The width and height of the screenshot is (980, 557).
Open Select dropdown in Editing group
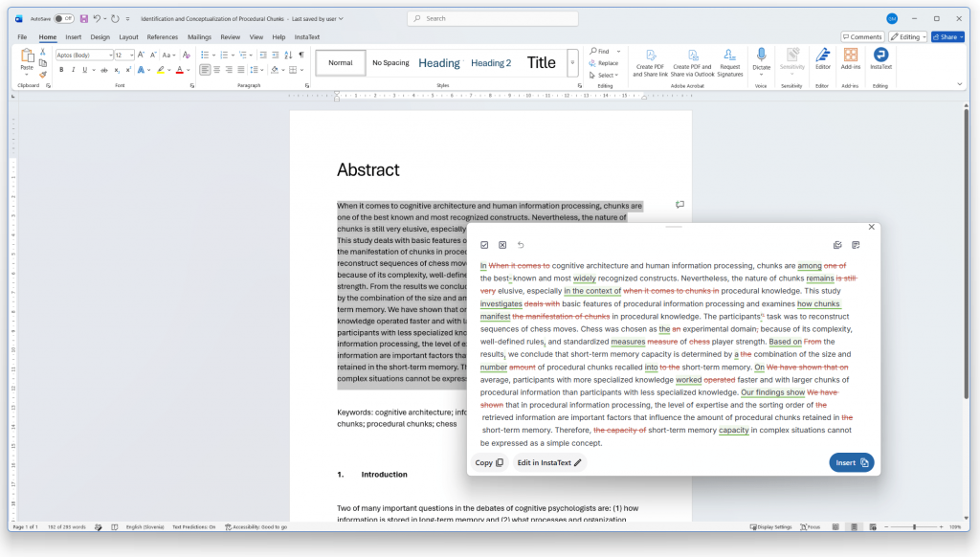click(605, 75)
